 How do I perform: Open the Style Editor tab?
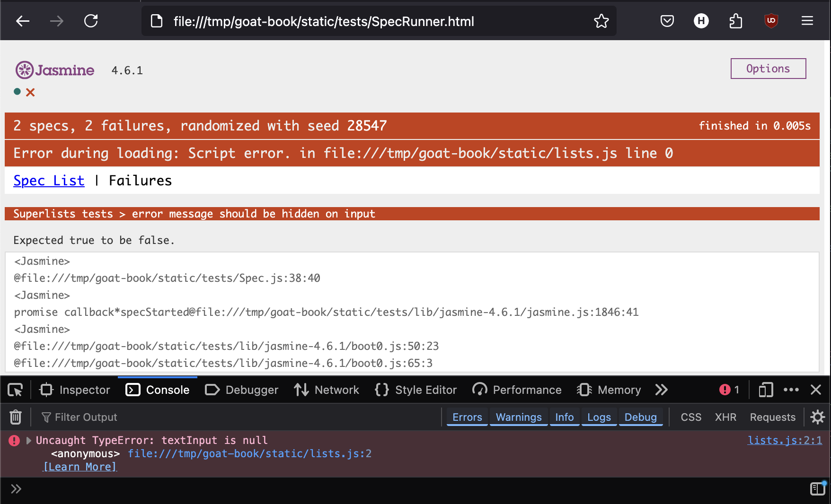tap(415, 390)
